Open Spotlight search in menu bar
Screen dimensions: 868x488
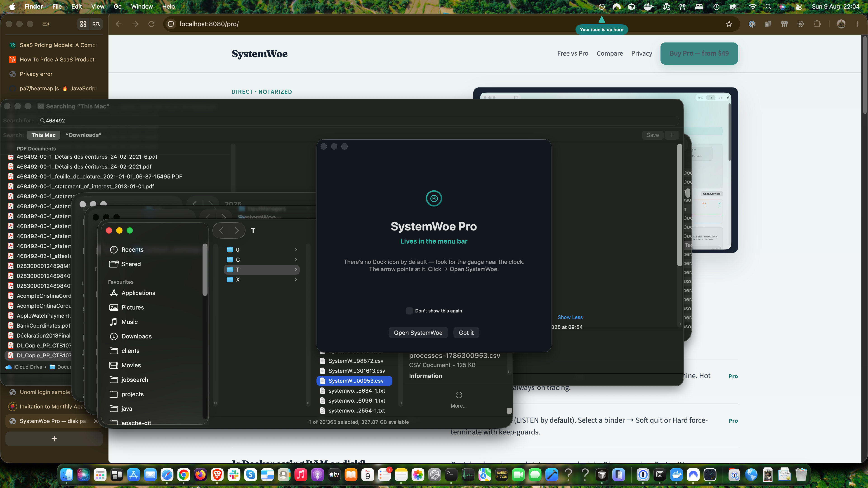[768, 6]
